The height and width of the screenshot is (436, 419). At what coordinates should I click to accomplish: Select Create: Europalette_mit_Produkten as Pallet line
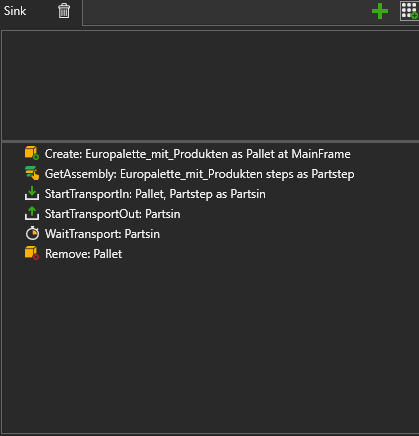pyautogui.click(x=198, y=154)
